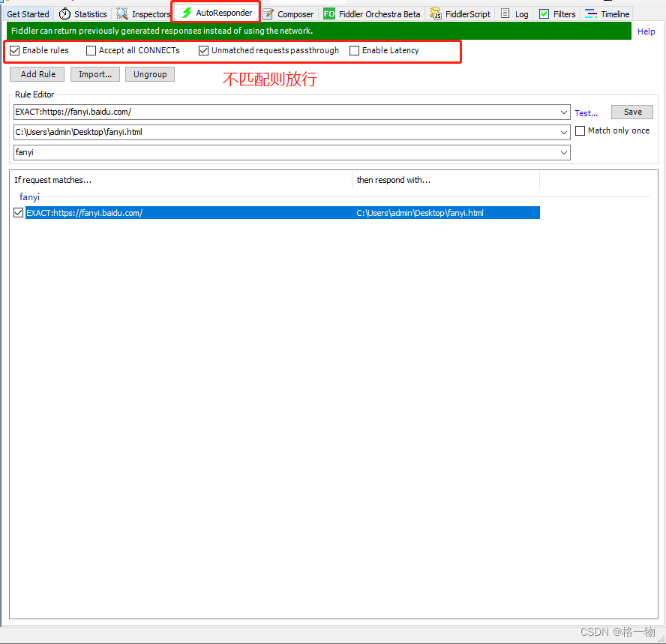Switch to the Get Started tab
Screen dimensions: 666x644
[x=28, y=14]
